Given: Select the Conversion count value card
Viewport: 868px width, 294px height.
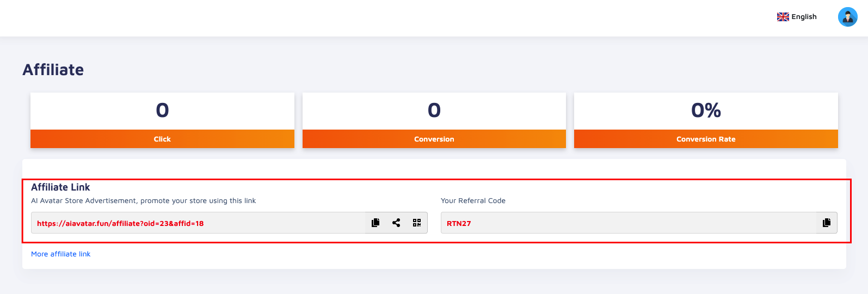Looking at the screenshot, I should pyautogui.click(x=434, y=111).
